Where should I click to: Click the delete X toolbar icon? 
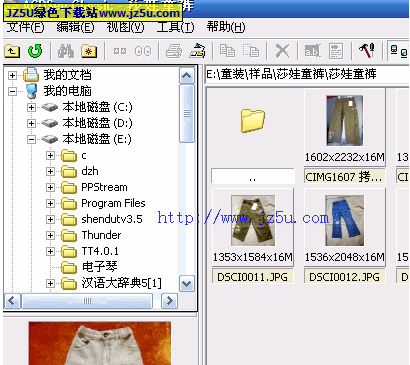pos(282,51)
